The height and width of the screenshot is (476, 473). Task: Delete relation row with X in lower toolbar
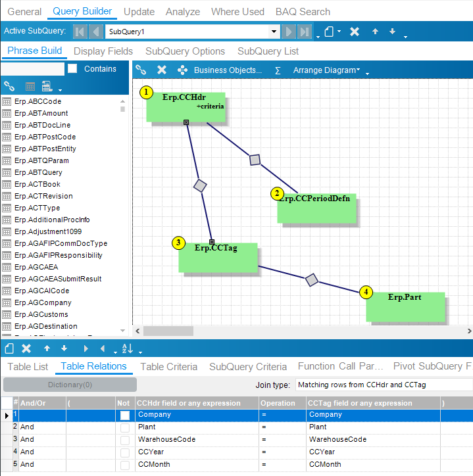pyautogui.click(x=26, y=348)
